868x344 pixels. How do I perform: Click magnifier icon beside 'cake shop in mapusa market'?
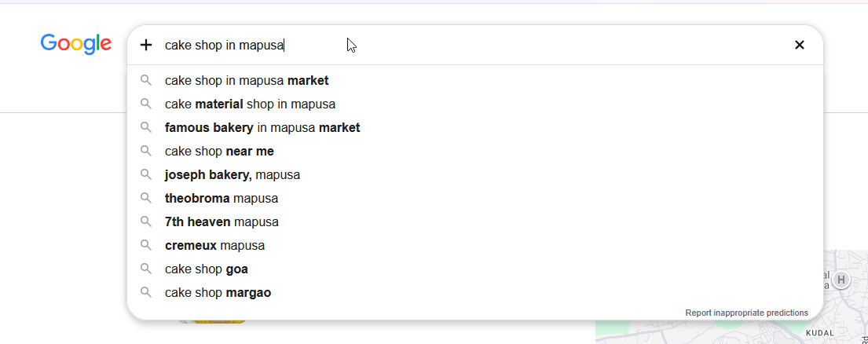tap(145, 80)
